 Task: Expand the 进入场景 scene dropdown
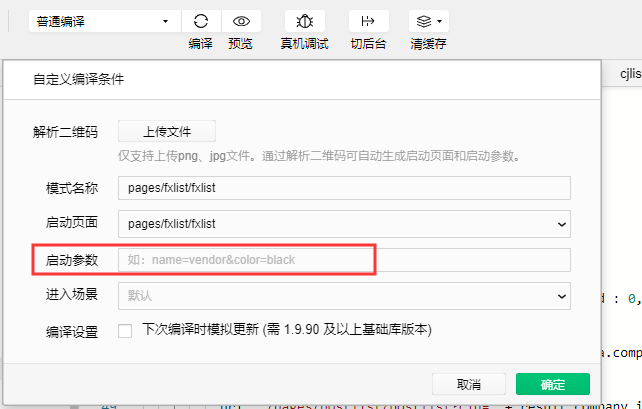[344, 296]
